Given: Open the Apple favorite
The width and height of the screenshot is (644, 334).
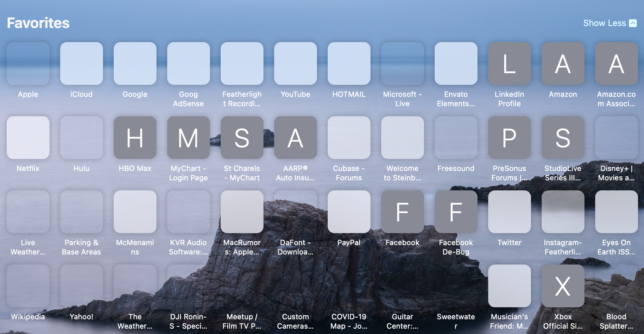Looking at the screenshot, I should click(x=28, y=63).
